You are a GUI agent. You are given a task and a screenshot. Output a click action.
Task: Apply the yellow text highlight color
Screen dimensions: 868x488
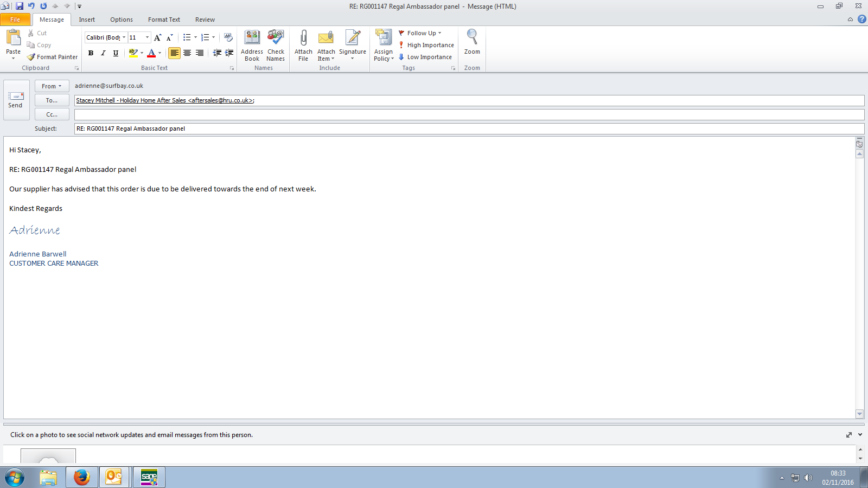133,53
